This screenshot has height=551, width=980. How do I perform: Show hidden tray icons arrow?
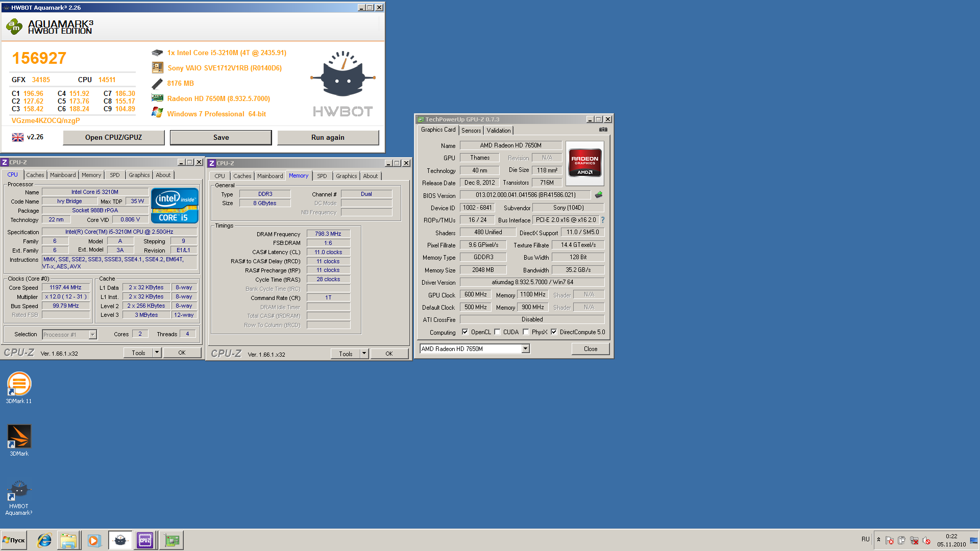(x=878, y=540)
